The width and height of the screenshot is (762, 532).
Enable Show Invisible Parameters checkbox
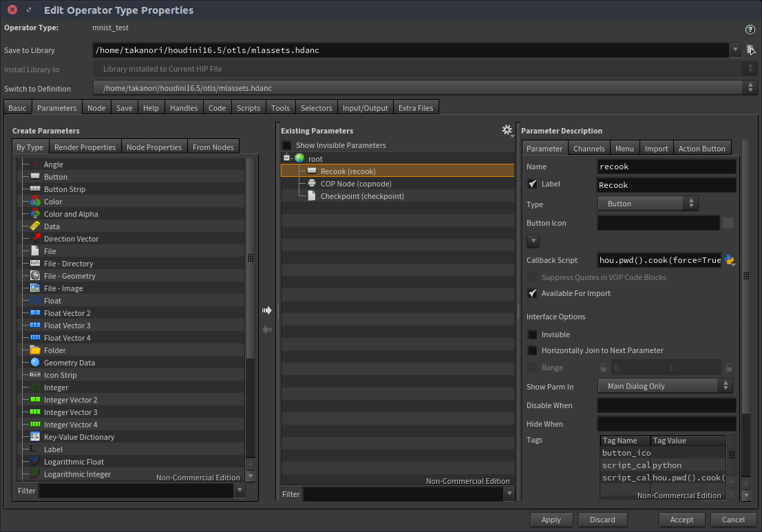tap(286, 145)
